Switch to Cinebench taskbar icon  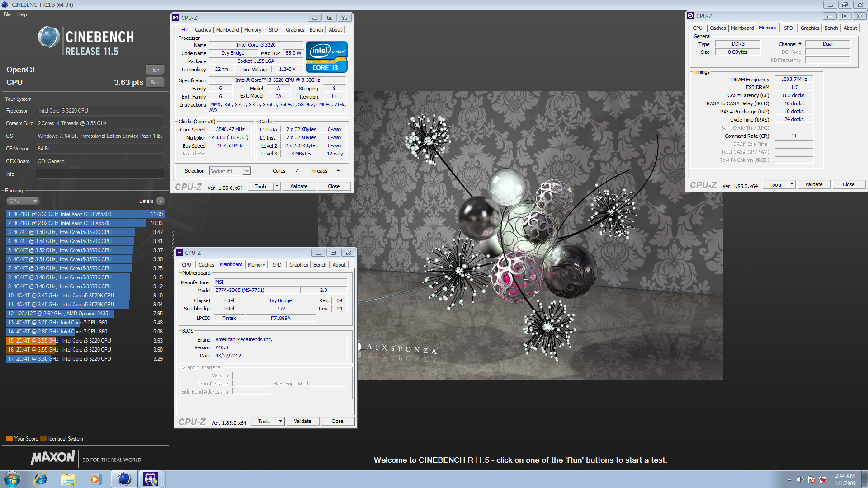coord(124,479)
